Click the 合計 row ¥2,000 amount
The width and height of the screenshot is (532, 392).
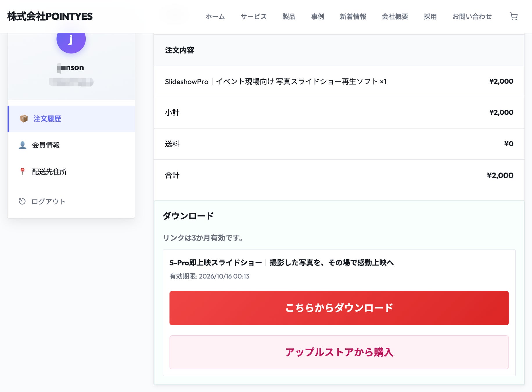coord(500,175)
